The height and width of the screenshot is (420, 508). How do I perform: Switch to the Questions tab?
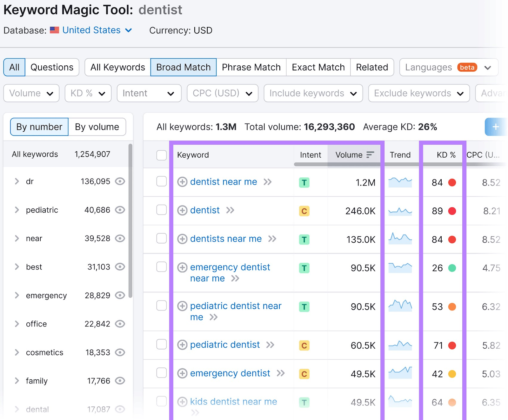52,67
